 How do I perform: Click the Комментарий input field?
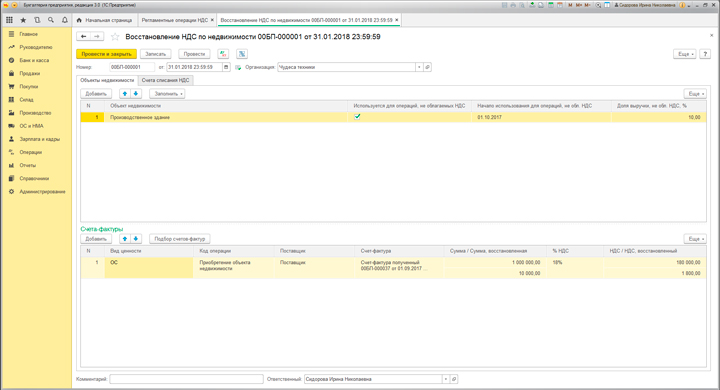coord(186,379)
